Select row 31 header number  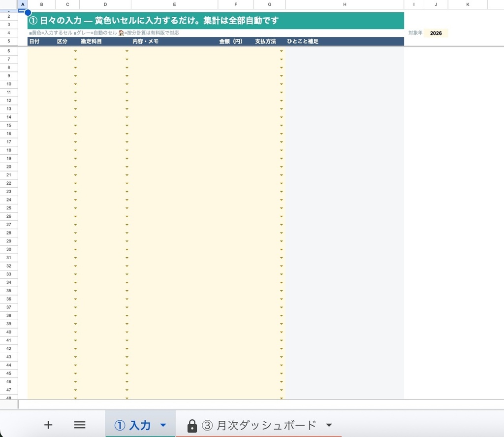(x=9, y=258)
